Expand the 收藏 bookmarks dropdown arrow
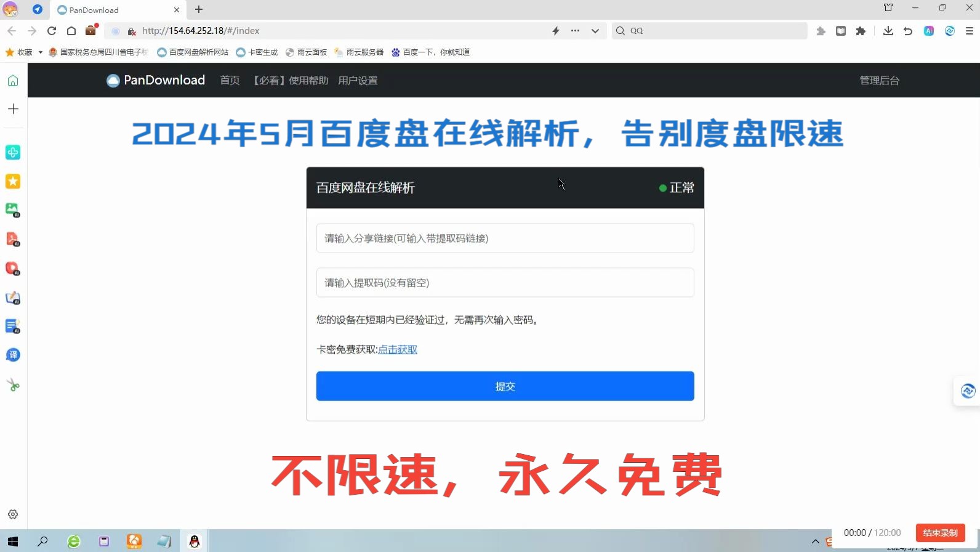This screenshot has width=980, height=552. (x=40, y=52)
